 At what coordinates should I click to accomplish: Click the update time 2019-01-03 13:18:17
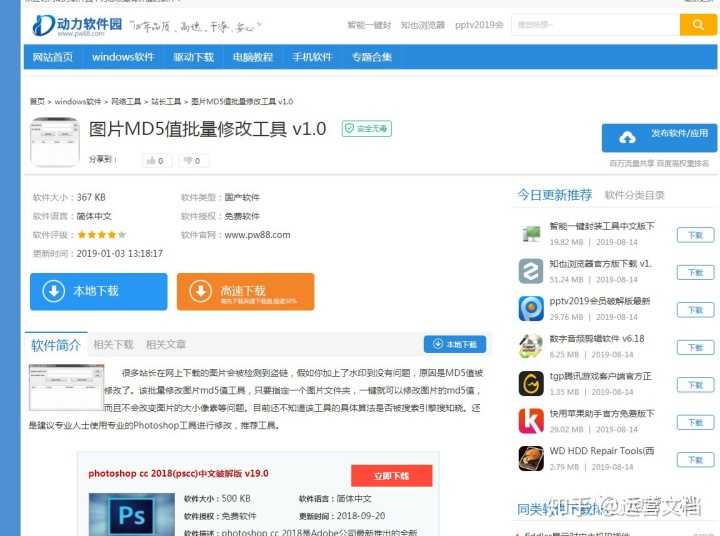(119, 254)
